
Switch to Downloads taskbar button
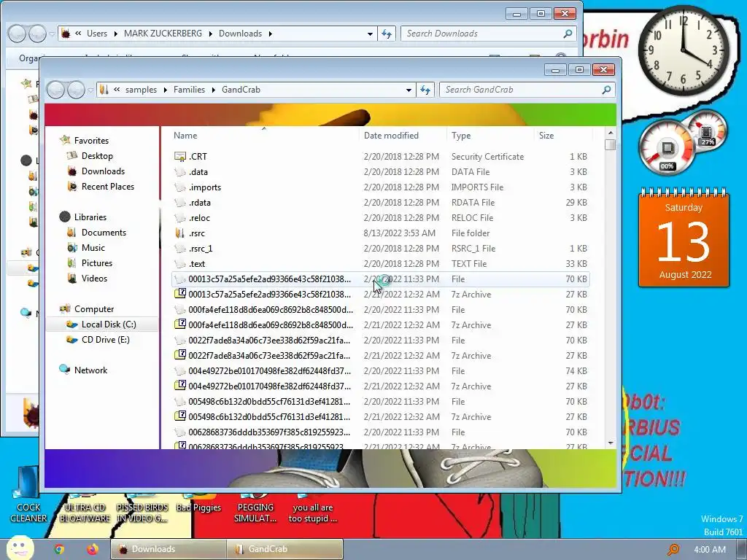pos(169,549)
